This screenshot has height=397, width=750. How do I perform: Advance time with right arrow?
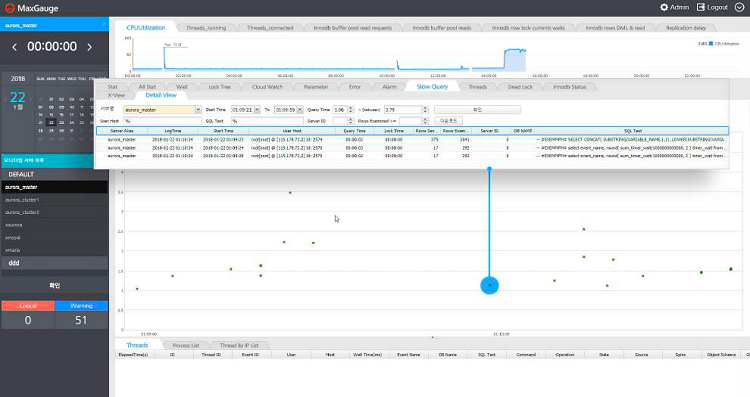tap(89, 47)
